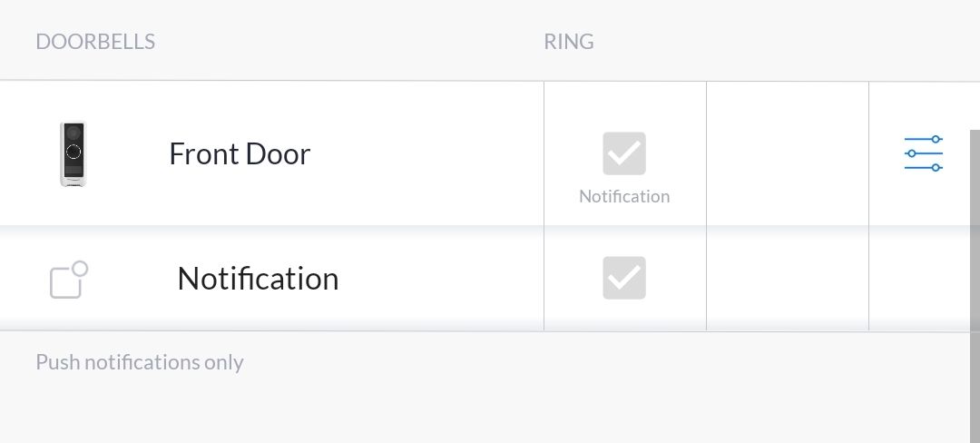The width and height of the screenshot is (980, 443).
Task: Click the Push notifications only description
Action: point(140,362)
